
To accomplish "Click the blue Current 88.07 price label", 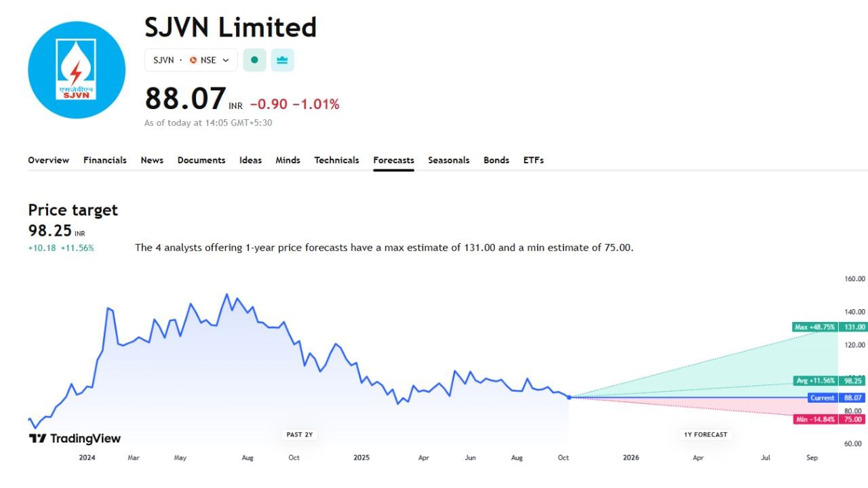I will pos(823,398).
